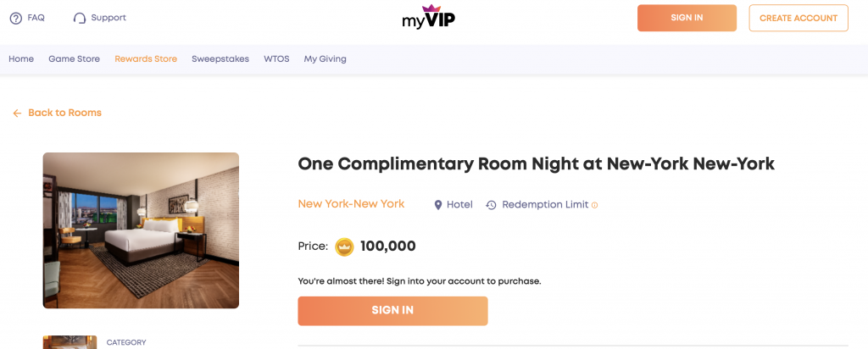Click the back arrow icon

click(x=17, y=114)
